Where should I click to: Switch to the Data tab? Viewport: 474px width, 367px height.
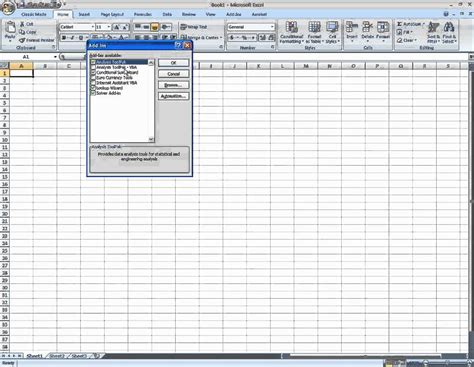coord(167,14)
